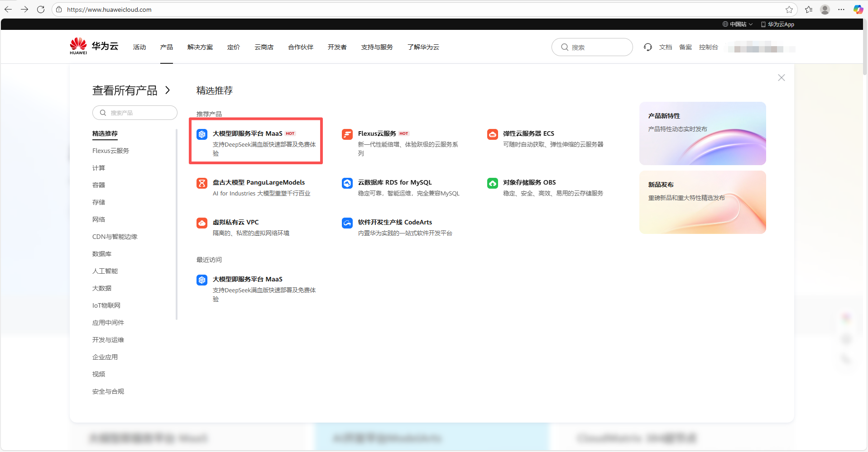Image resolution: width=868 pixels, height=452 pixels.
Task: Open the 解决方案 menu
Action: [200, 47]
